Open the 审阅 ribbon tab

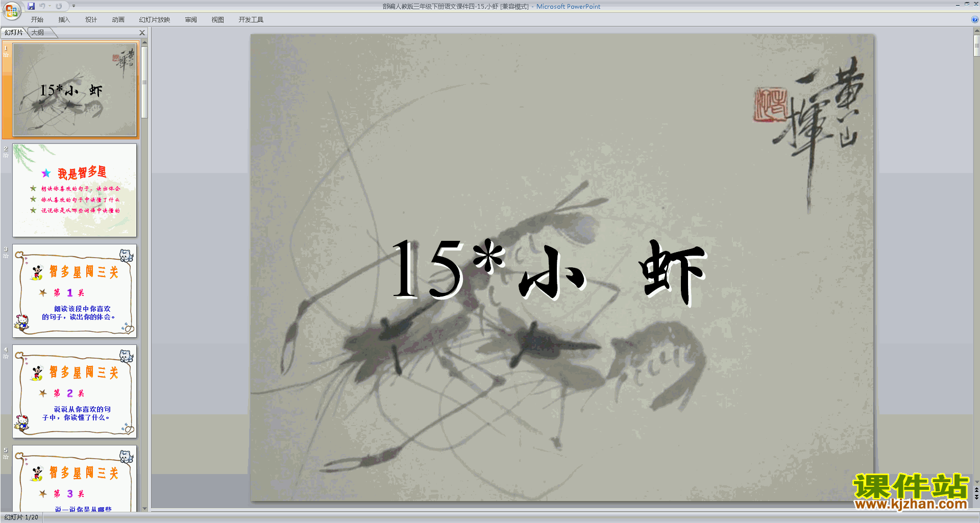click(191, 20)
